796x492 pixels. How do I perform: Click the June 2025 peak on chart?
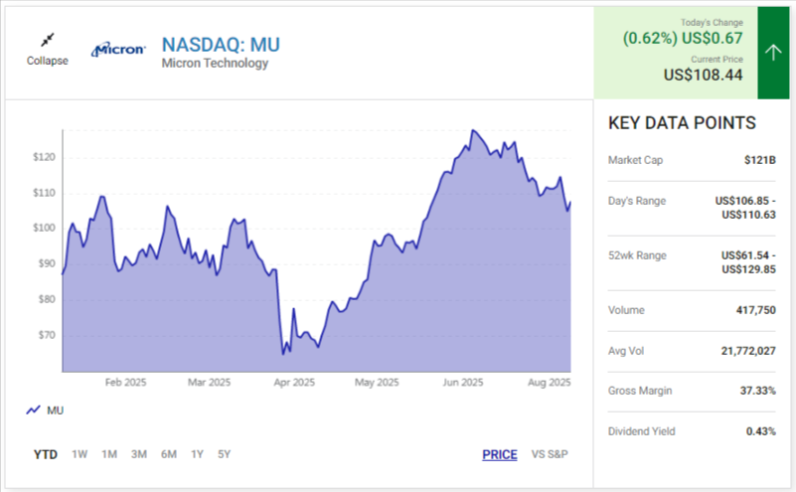pos(472,131)
